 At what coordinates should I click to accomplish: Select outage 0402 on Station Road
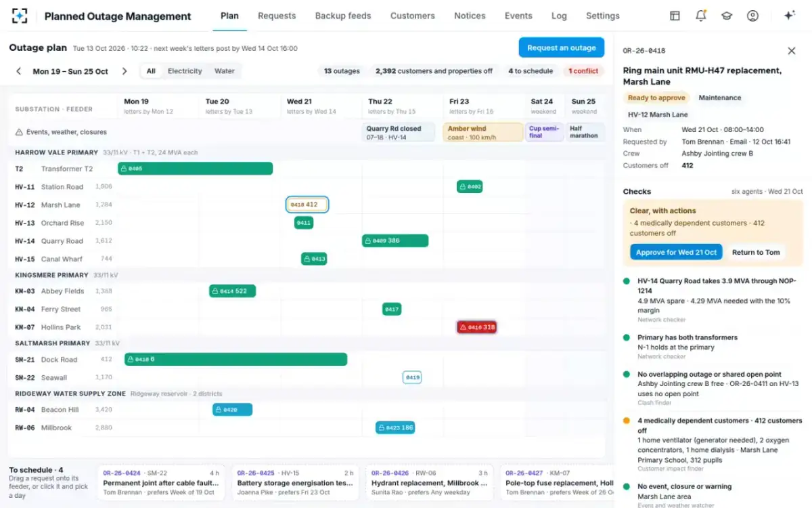coord(470,186)
